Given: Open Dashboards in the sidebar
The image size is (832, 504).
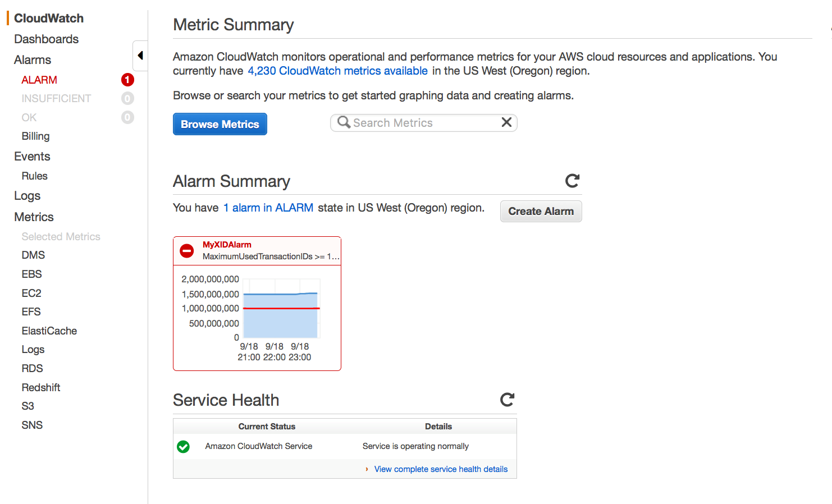Looking at the screenshot, I should coord(46,39).
